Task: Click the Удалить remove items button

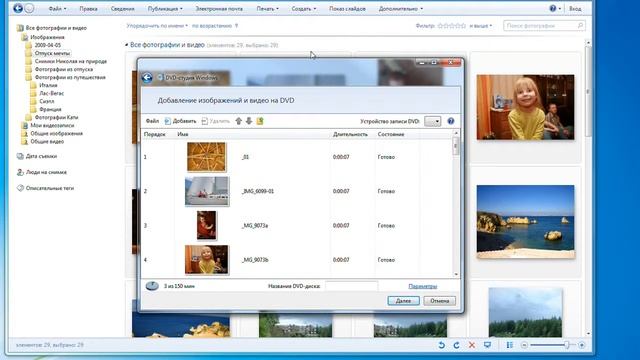Action: tap(216, 121)
